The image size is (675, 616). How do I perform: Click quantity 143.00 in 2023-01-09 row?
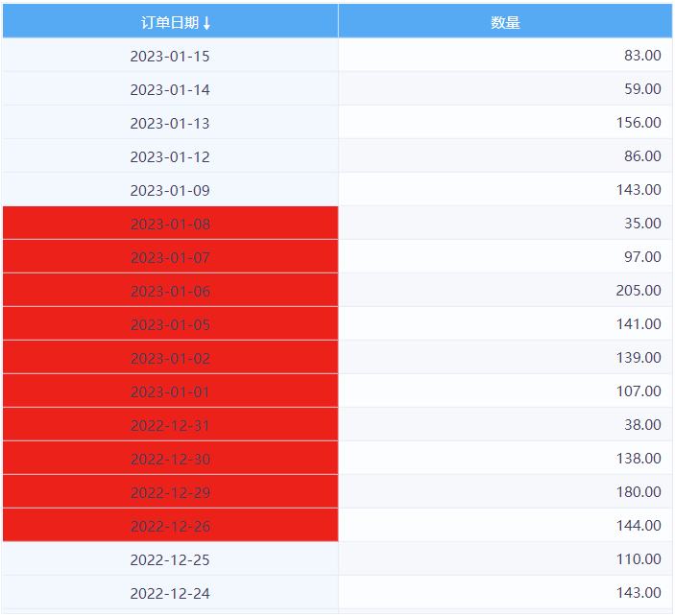tap(639, 189)
